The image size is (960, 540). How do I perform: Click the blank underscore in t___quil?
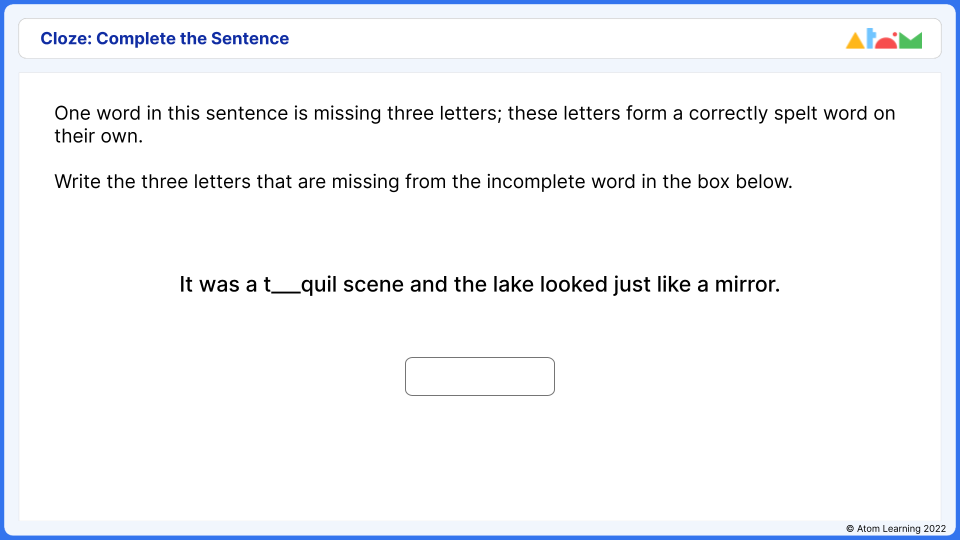pos(286,290)
